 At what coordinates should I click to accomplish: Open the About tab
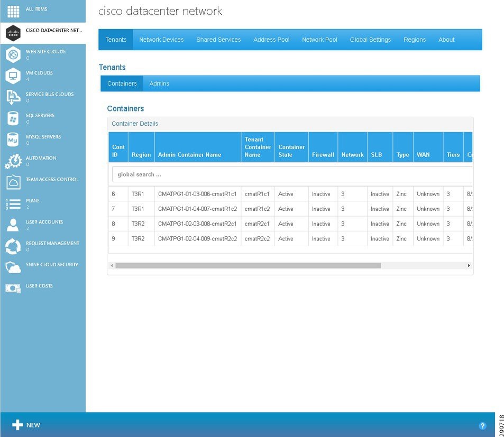pos(446,40)
